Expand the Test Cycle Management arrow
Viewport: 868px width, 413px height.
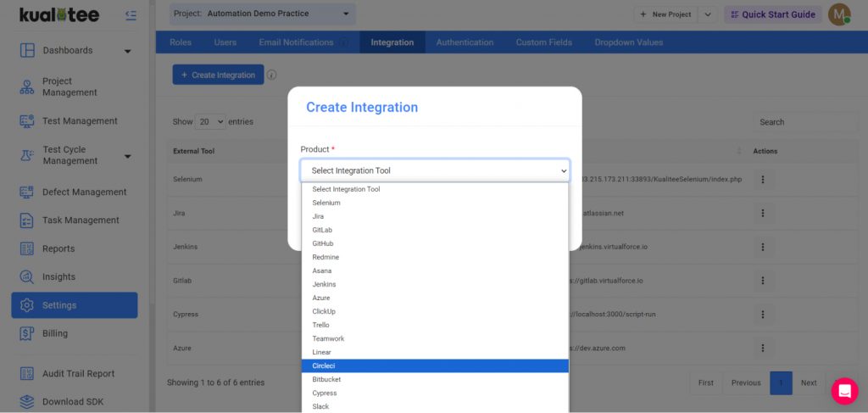point(128,157)
